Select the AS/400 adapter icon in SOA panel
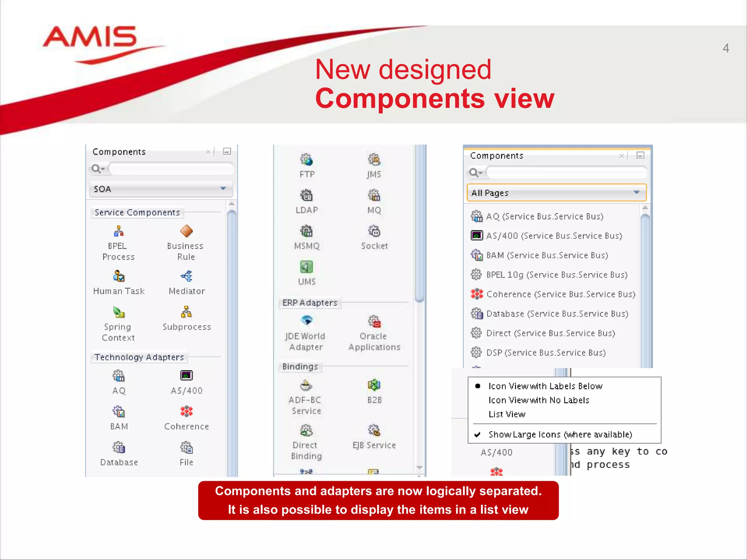 pyautogui.click(x=186, y=376)
